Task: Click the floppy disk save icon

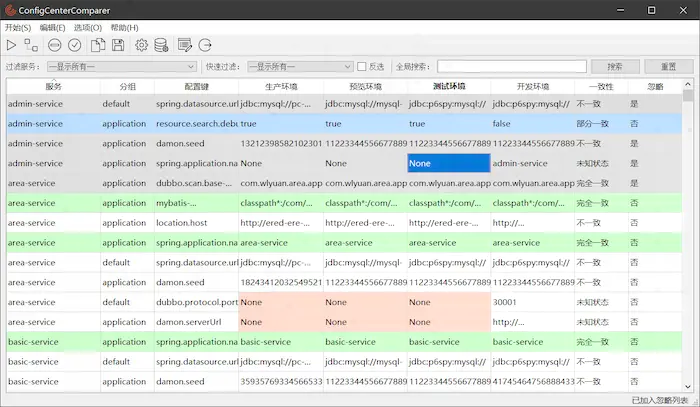Action: coord(118,45)
